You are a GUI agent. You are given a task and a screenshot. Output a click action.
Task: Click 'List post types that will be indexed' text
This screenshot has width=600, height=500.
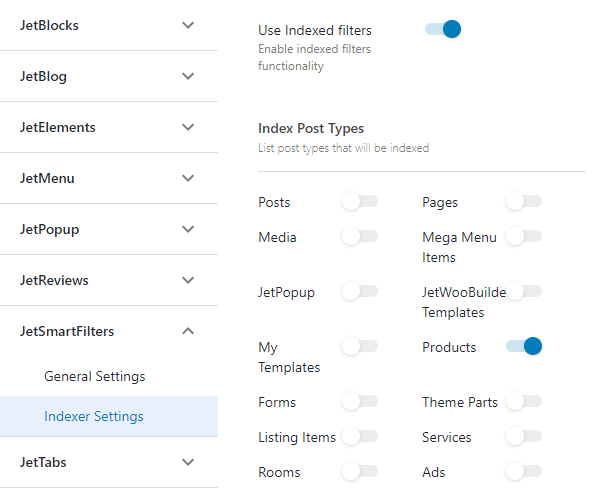344,148
